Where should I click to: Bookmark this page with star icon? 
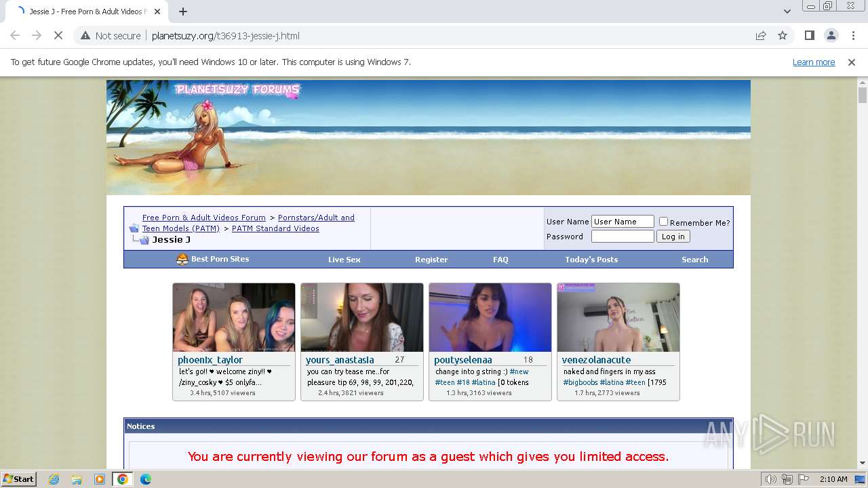[x=783, y=36]
